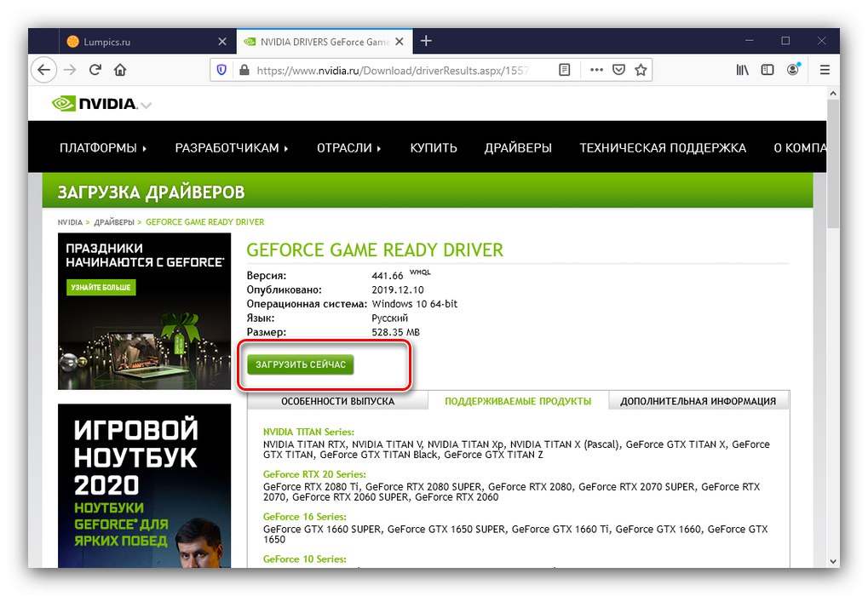This screenshot has height=596, width=868.
Task: Open the Library bookshelf icon
Action: pos(742,70)
